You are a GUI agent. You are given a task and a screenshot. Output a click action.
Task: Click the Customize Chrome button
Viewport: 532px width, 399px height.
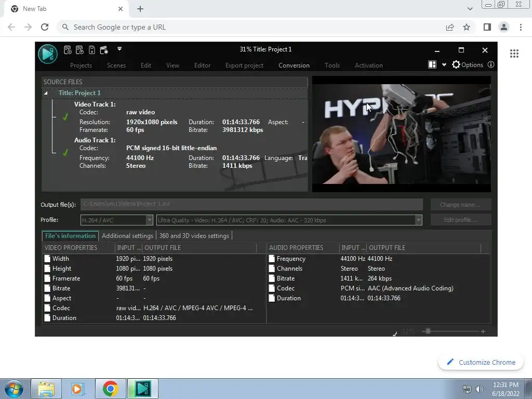pos(481,362)
